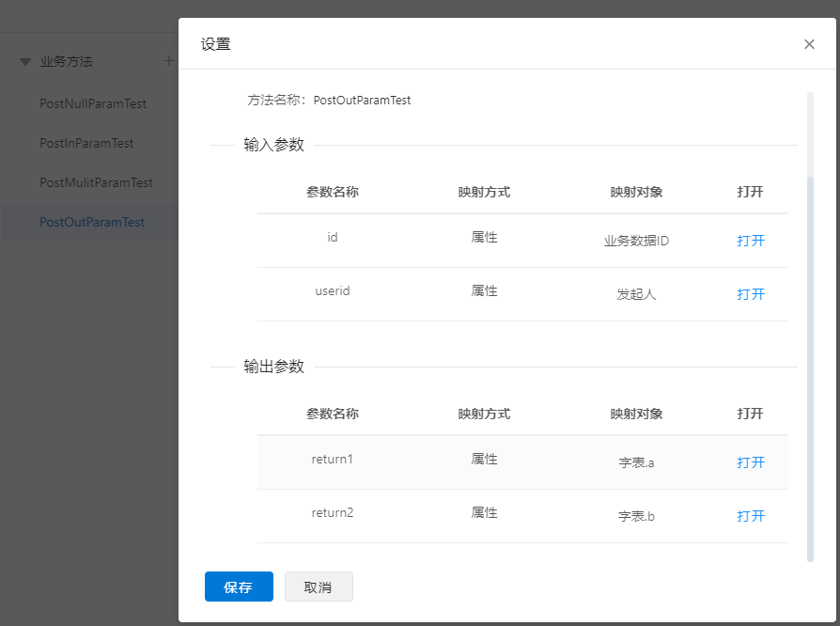Open mapping for the return2 parameter

751,516
